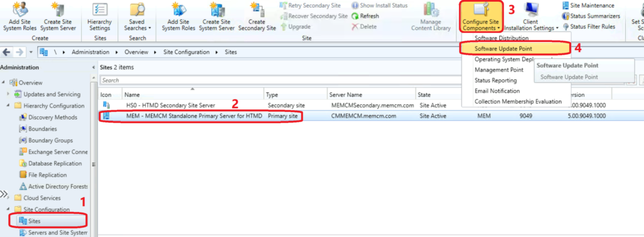Sort by State column header
The width and height of the screenshot is (644, 237).
pyautogui.click(x=438, y=94)
